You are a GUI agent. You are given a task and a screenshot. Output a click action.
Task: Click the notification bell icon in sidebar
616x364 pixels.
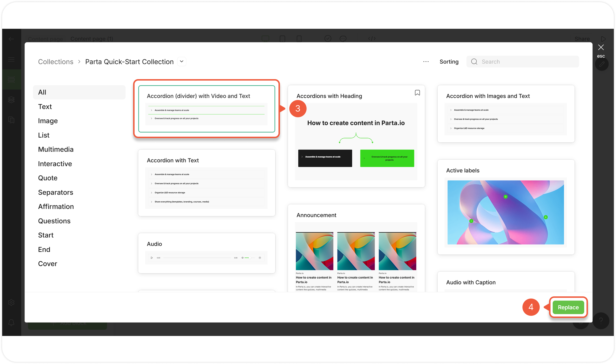tap(11, 322)
